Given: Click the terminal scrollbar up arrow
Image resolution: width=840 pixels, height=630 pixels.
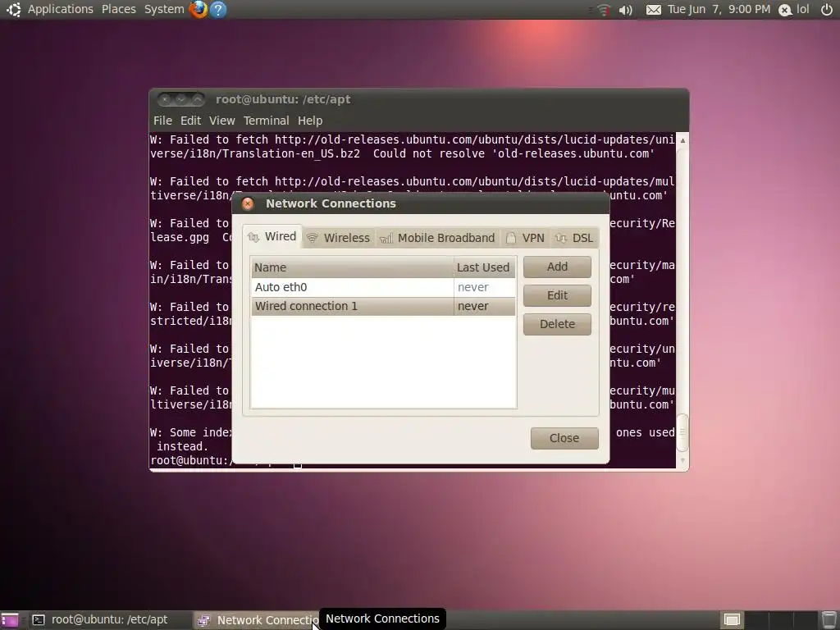Looking at the screenshot, I should [682, 140].
